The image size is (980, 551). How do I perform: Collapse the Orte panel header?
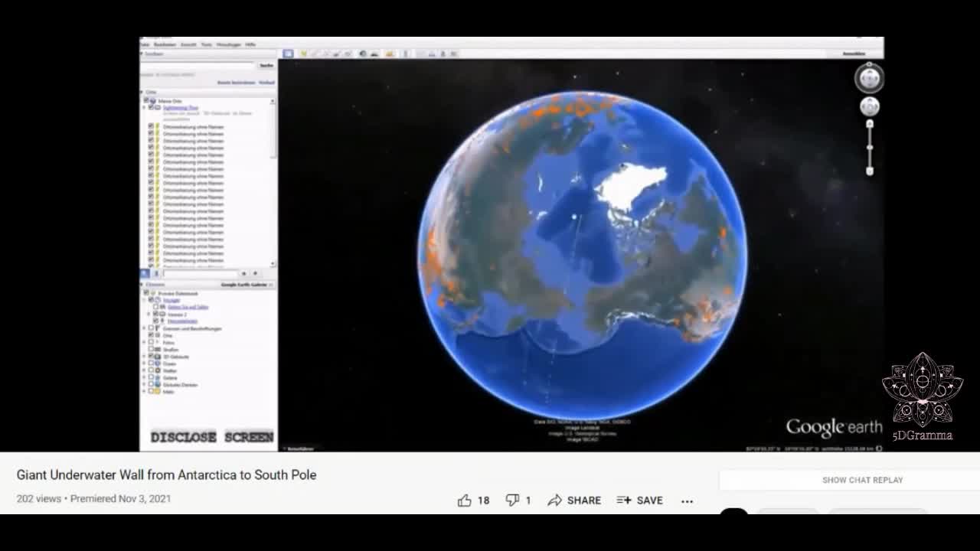click(x=207, y=92)
